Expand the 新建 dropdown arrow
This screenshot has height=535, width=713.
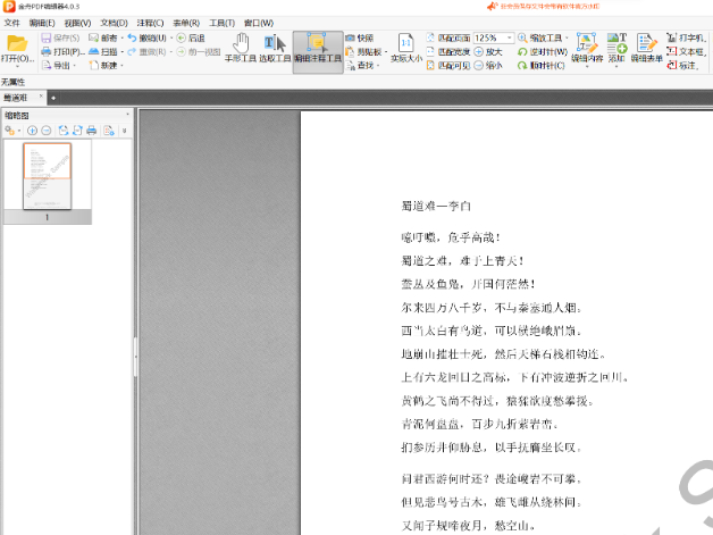pyautogui.click(x=122, y=65)
